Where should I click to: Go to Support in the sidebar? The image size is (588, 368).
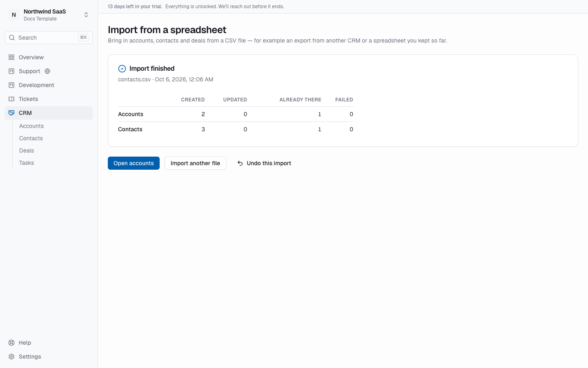(49, 71)
